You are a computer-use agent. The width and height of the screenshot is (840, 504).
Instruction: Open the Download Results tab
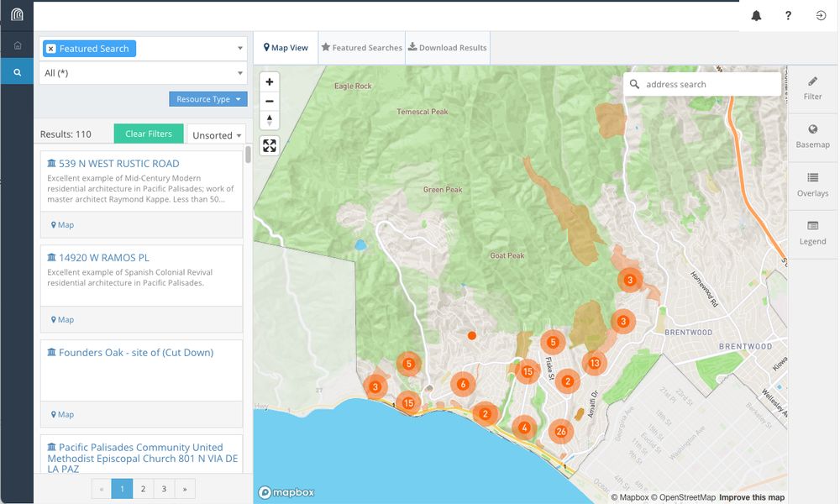coord(447,48)
